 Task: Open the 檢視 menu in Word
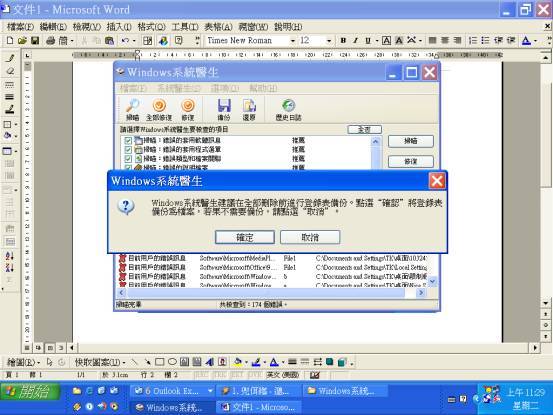coord(87,27)
